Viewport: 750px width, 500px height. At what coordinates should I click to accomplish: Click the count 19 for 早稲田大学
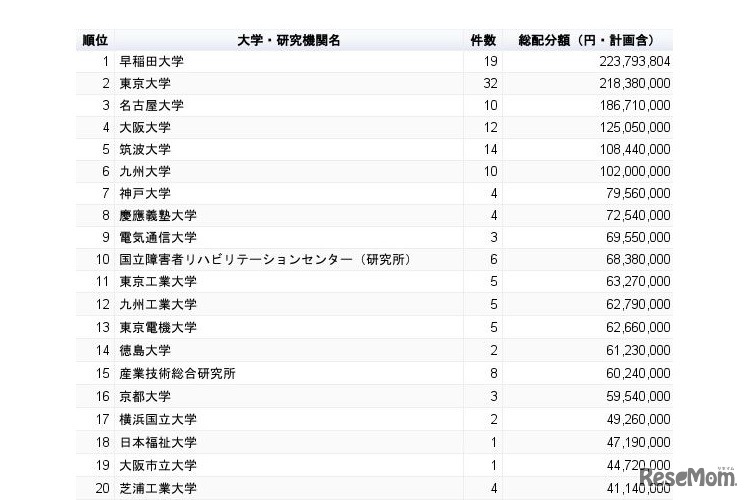tap(490, 61)
